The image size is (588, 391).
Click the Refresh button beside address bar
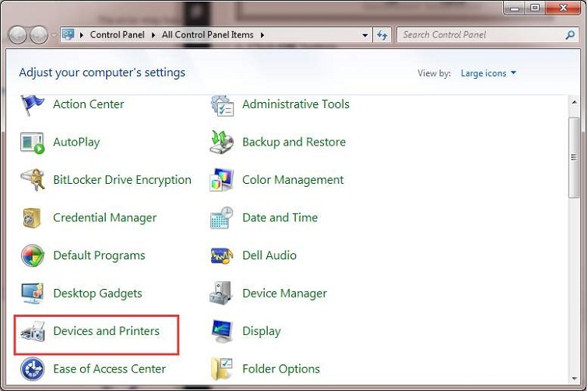tap(382, 35)
